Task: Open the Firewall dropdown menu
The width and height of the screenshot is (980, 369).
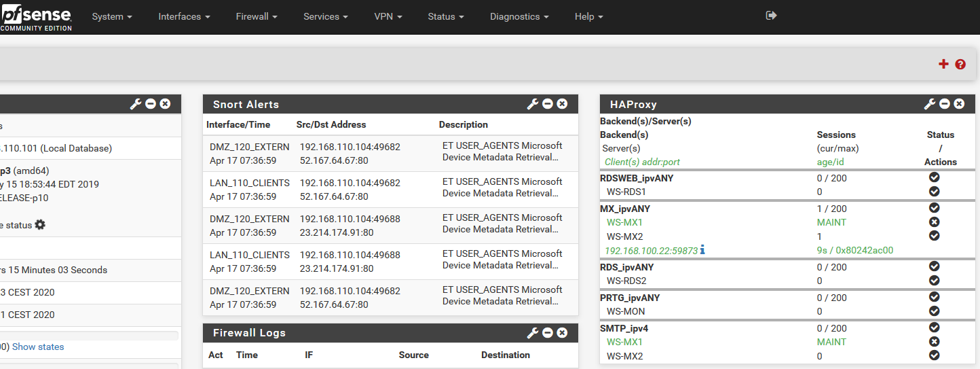Action: [x=257, y=16]
